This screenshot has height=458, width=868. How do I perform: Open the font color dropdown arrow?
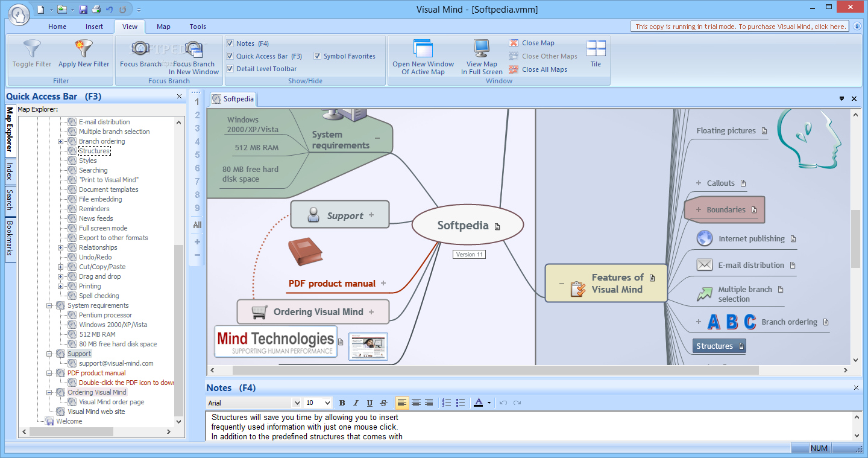click(x=489, y=402)
